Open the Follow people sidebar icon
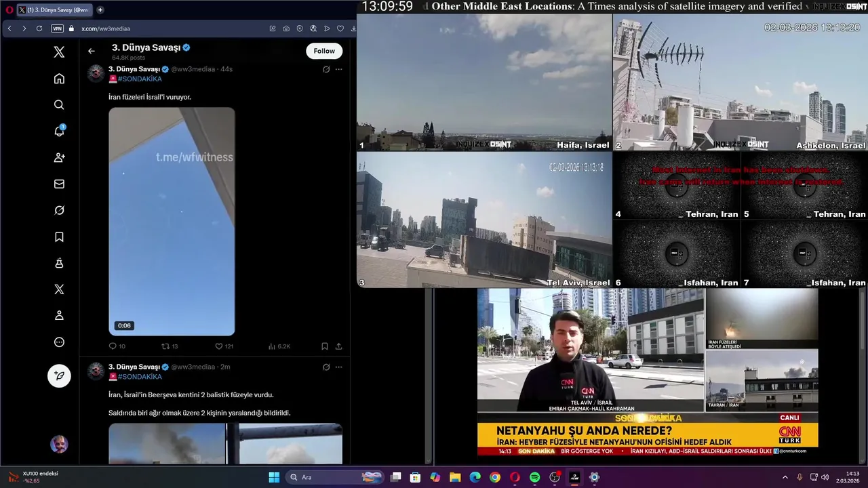The height and width of the screenshot is (488, 868). coord(59,157)
